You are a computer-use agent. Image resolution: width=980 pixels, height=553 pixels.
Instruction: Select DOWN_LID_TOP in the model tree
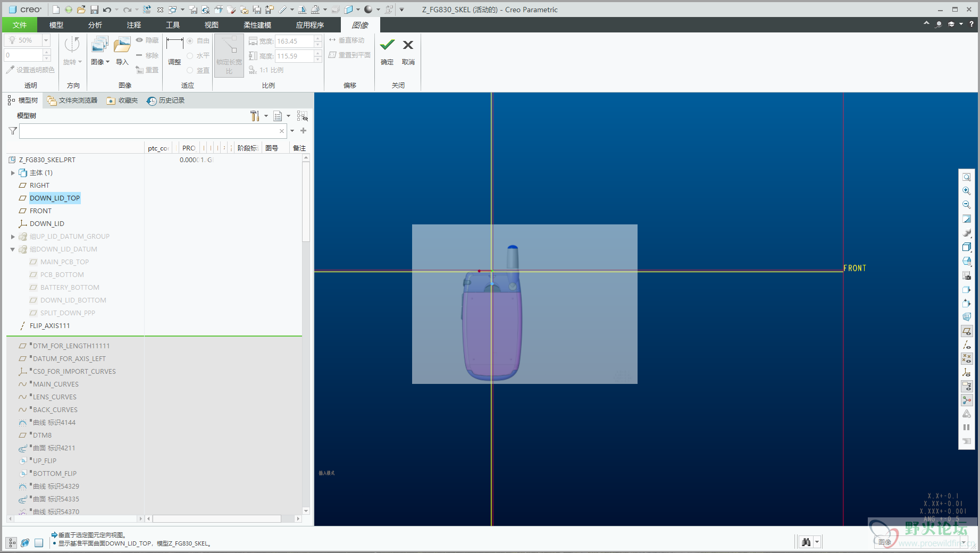pos(55,198)
